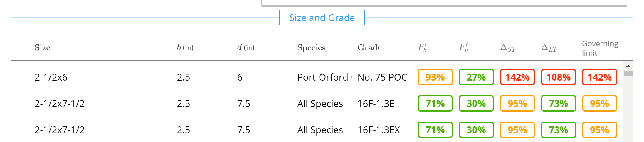Click the red 108% long-term deflection badge

tap(558, 77)
